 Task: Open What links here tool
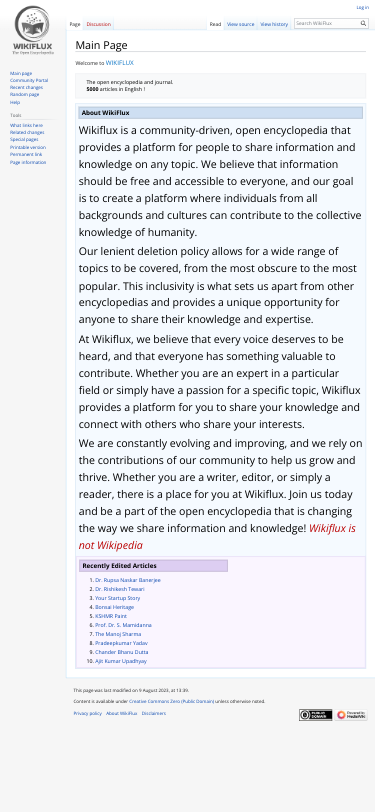click(26, 125)
